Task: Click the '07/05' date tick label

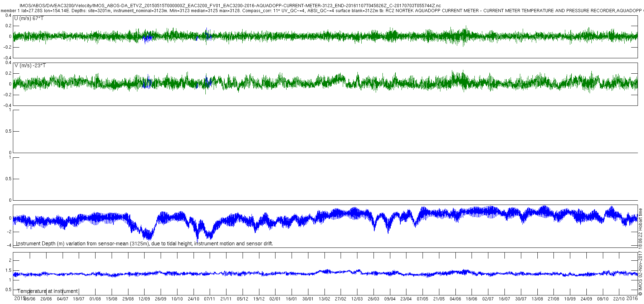Action: click(x=423, y=299)
